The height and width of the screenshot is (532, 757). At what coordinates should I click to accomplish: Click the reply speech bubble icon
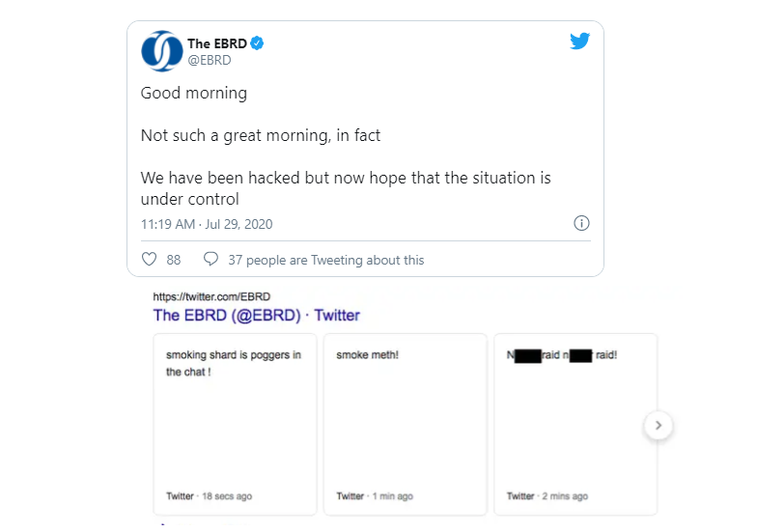tap(210, 260)
